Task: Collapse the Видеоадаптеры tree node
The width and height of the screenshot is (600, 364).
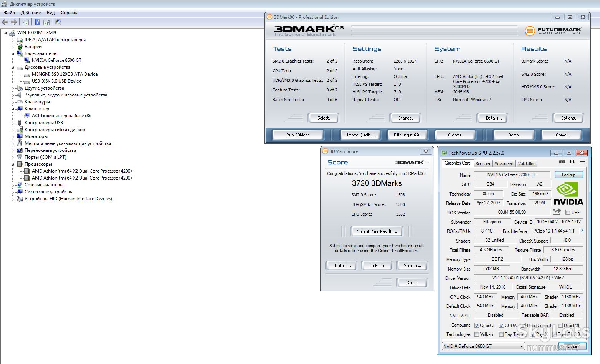Action: 13,54
